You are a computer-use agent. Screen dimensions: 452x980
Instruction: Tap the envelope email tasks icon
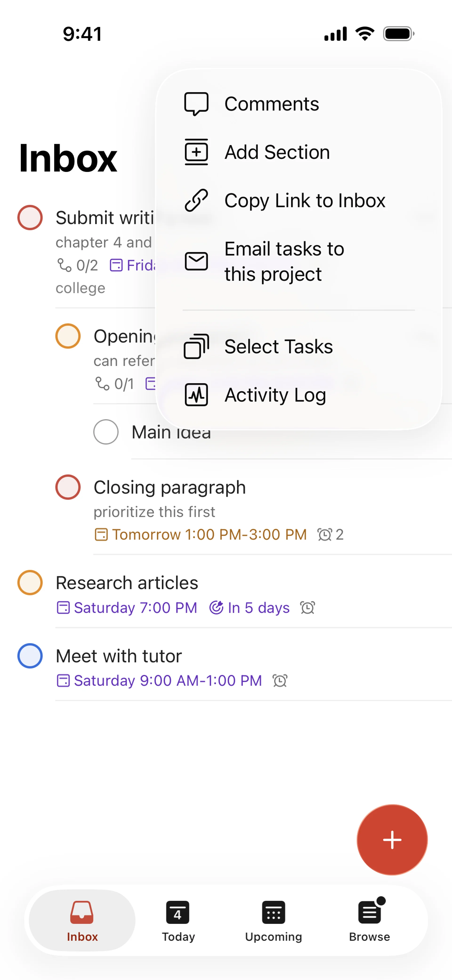196,261
